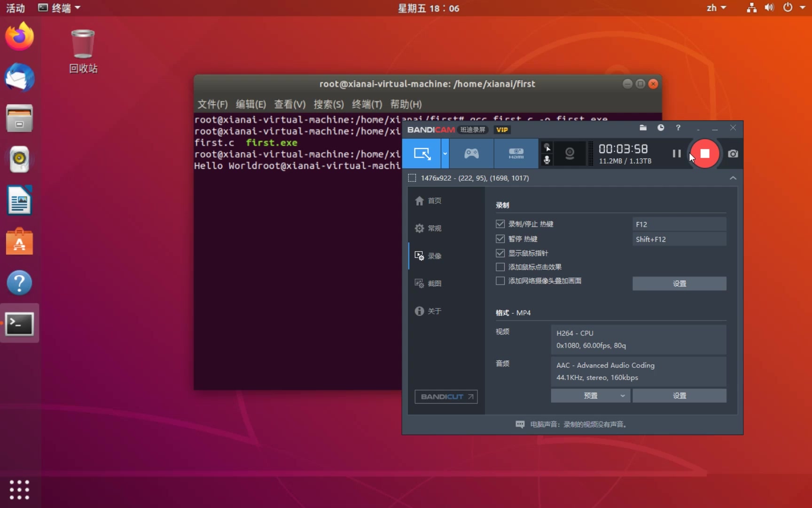Uncheck 显示鼠标指针 option
The width and height of the screenshot is (812, 508).
pos(500,253)
